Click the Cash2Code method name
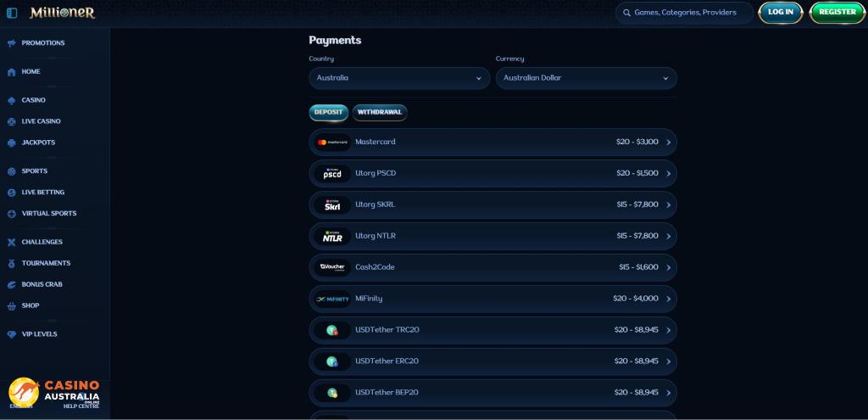The image size is (868, 420). point(375,267)
